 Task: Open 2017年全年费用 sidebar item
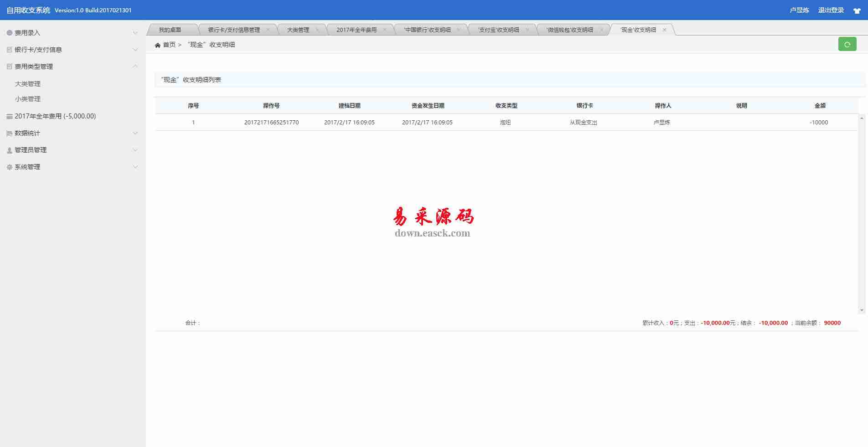[55, 116]
